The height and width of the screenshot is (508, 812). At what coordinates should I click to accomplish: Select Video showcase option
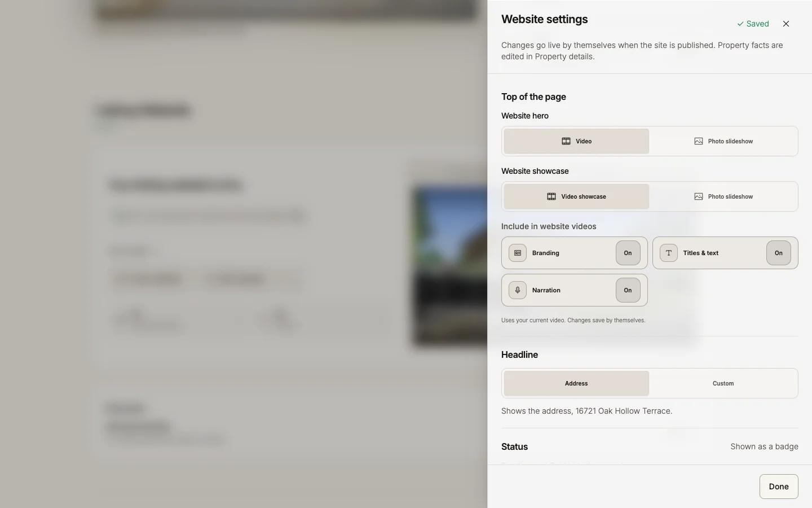tap(576, 196)
